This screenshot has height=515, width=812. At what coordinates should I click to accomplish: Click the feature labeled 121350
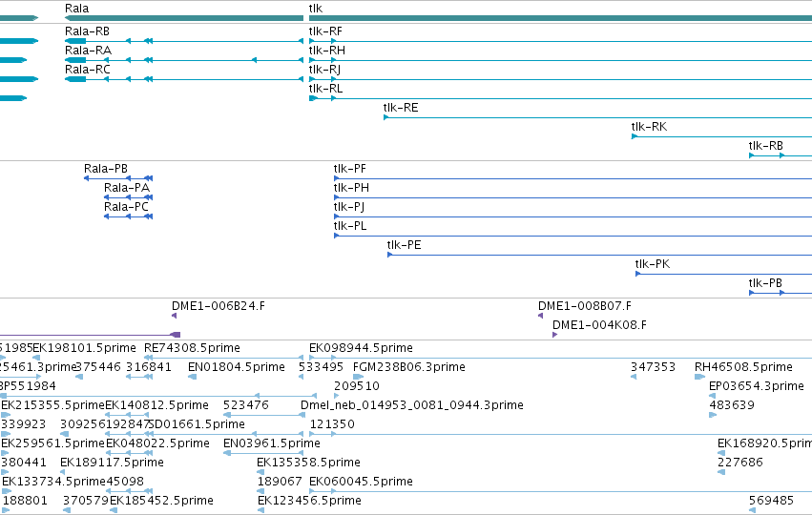[x=560, y=434]
